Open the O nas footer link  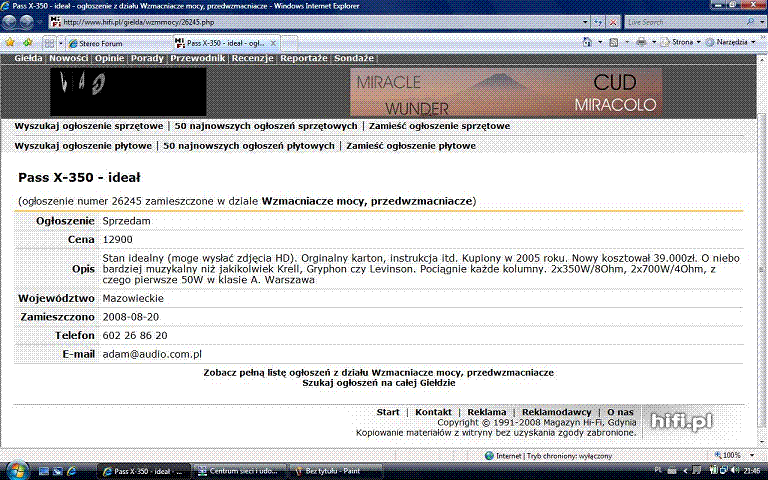(x=621, y=412)
